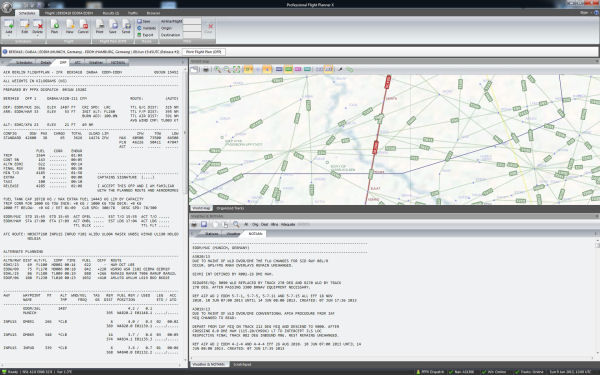Toggle the first orange highlighted map layer button
Viewport: 600px width, 375px height.
[248, 69]
